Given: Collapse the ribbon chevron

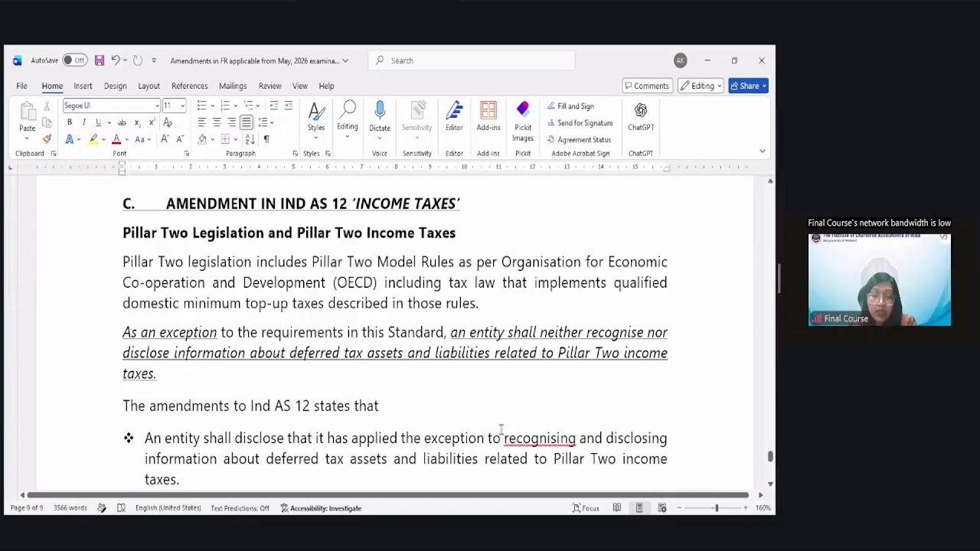Looking at the screenshot, I should tap(762, 152).
